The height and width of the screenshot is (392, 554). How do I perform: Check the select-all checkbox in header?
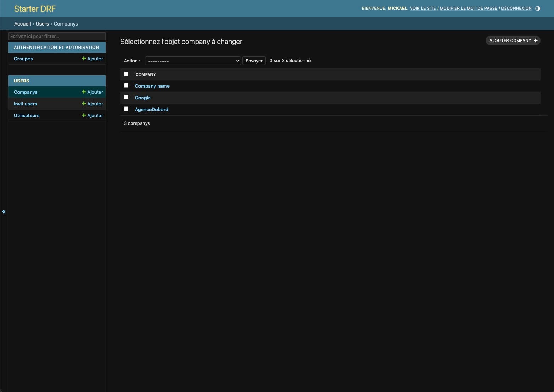pyautogui.click(x=126, y=74)
